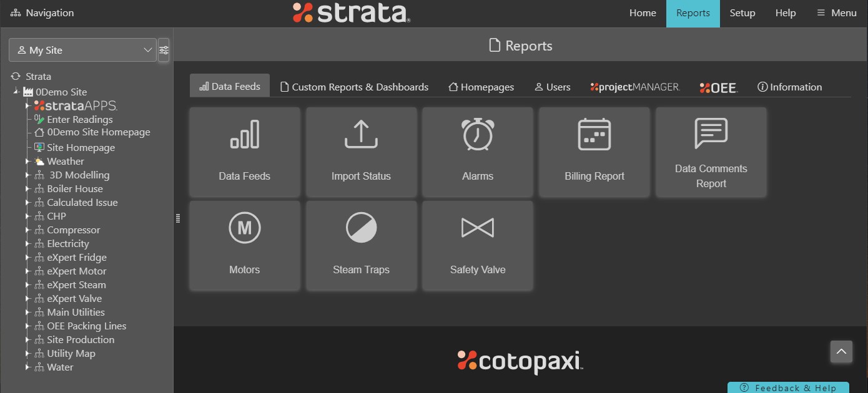Open the Steam Traps report tile
Screen dimensions: 868x393
[361, 246]
